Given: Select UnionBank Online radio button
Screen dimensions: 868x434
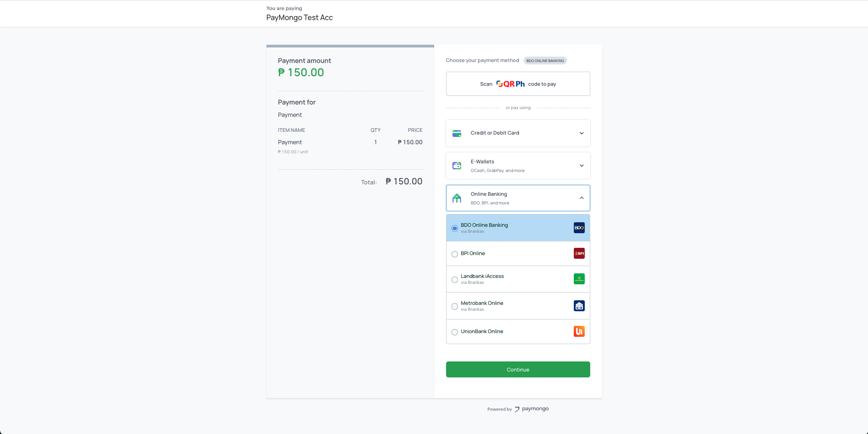Looking at the screenshot, I should click(455, 332).
